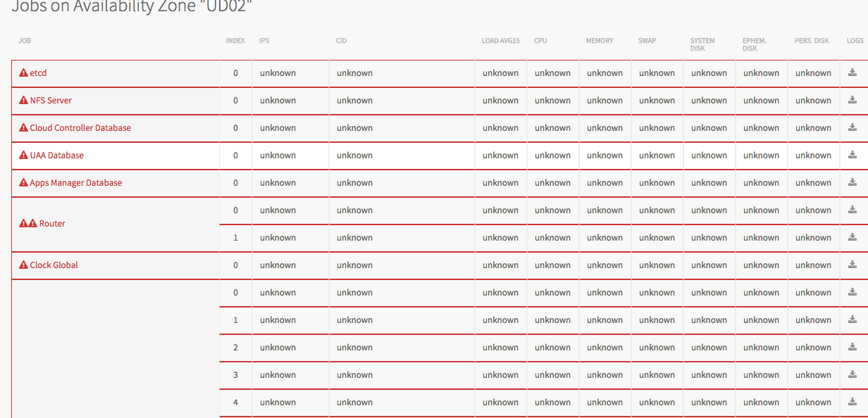Click the LOAD AVG15 column header
Viewport: 868px width, 418px height.
501,41
